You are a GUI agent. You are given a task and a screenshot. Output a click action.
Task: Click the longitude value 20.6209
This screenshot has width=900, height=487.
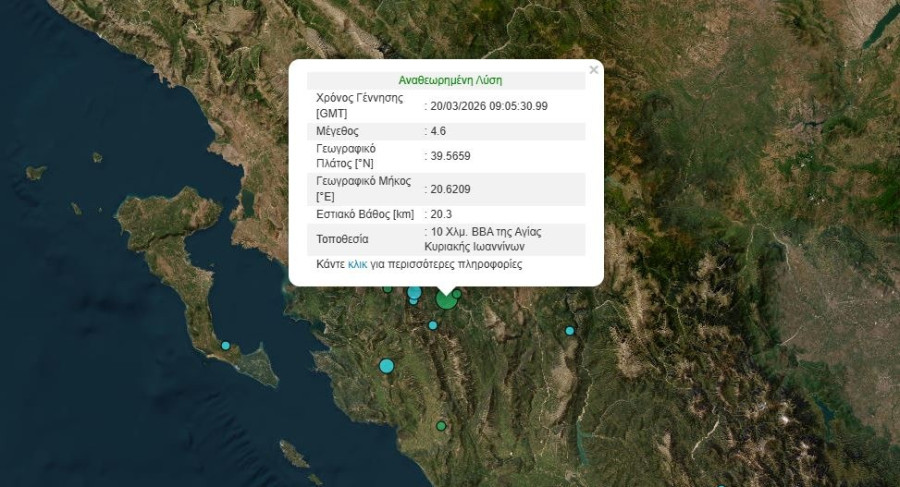pos(450,188)
